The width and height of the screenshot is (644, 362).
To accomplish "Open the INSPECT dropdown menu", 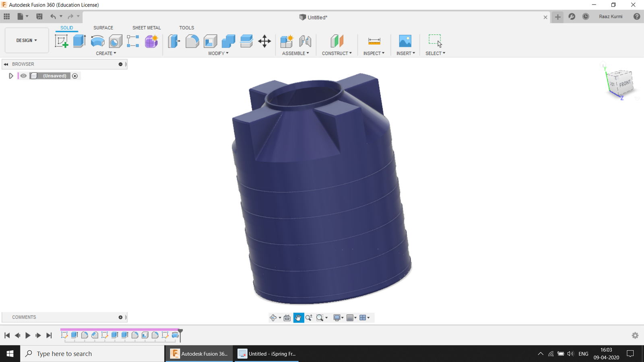I will [374, 53].
